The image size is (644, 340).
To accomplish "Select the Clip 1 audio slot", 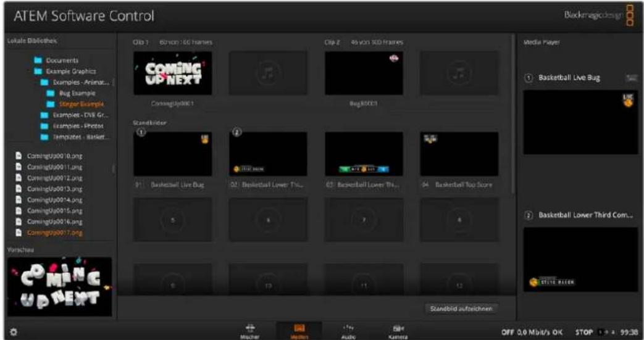I will 268,73.
